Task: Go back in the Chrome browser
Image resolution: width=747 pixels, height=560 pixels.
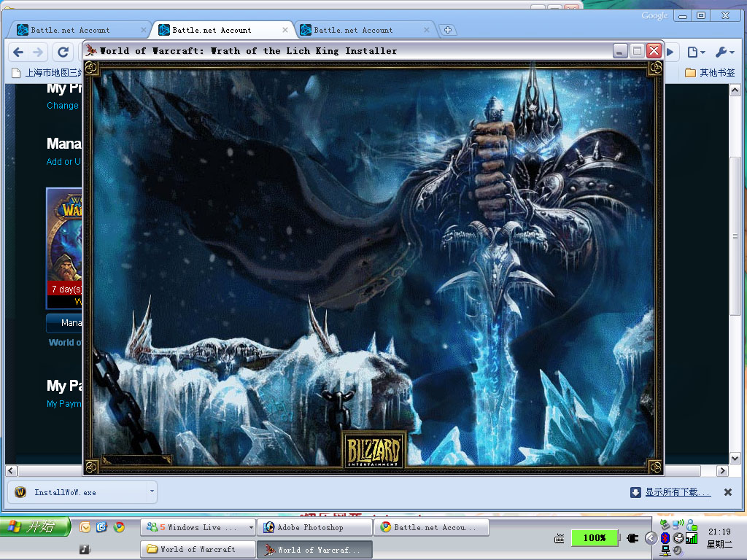Action: coord(18,52)
